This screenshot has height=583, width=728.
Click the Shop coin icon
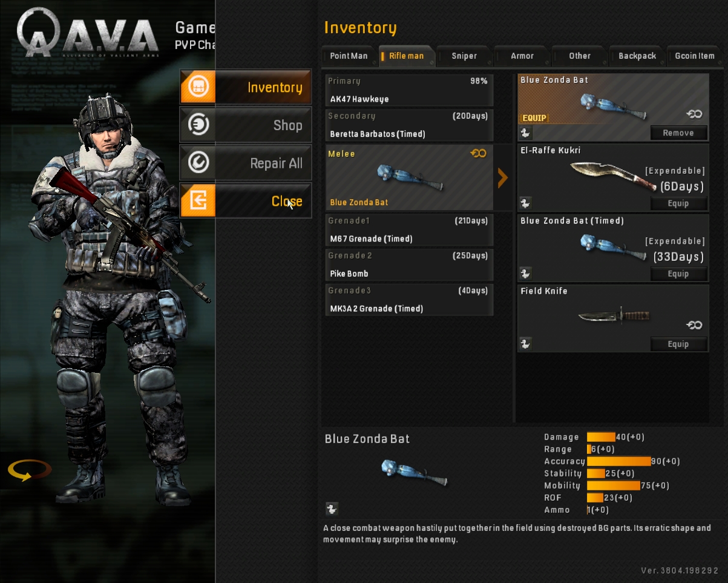pos(198,125)
